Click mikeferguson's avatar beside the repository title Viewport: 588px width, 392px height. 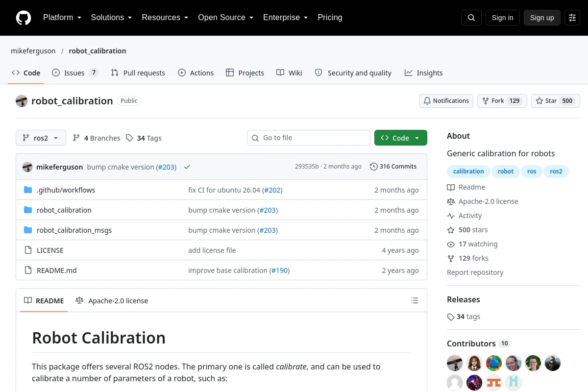[22, 101]
